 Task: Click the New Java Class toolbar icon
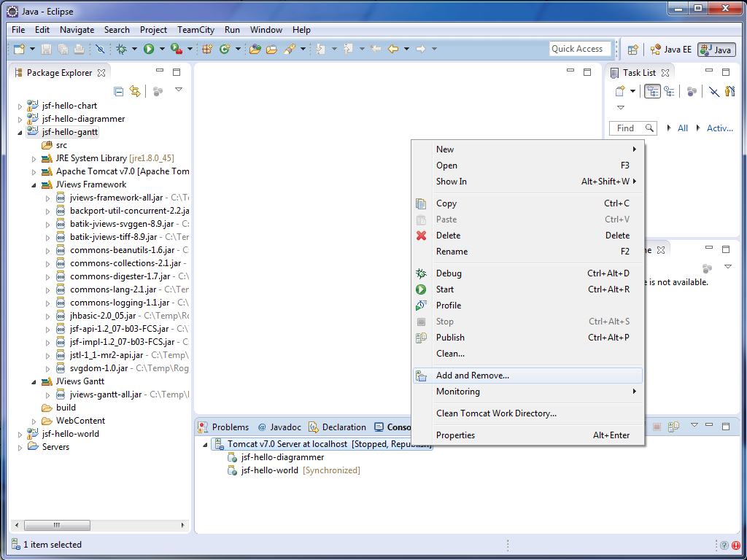[225, 49]
